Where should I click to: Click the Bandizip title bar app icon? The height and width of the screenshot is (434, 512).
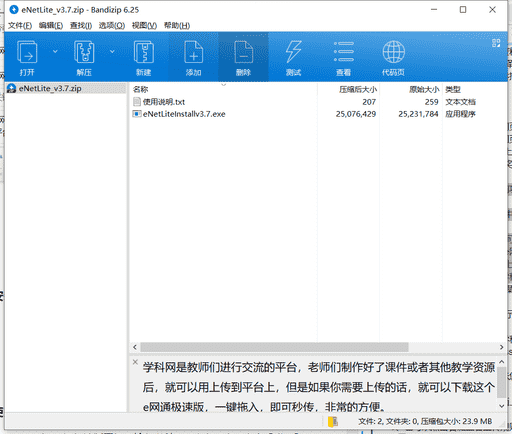pyautogui.click(x=14, y=10)
